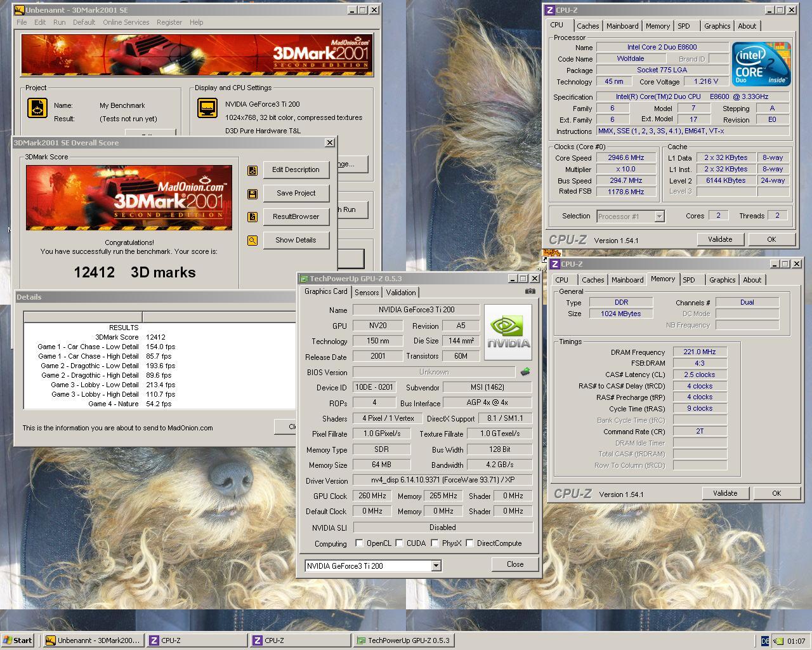Click the NVIDIA logo in GPU-Z

[508, 333]
